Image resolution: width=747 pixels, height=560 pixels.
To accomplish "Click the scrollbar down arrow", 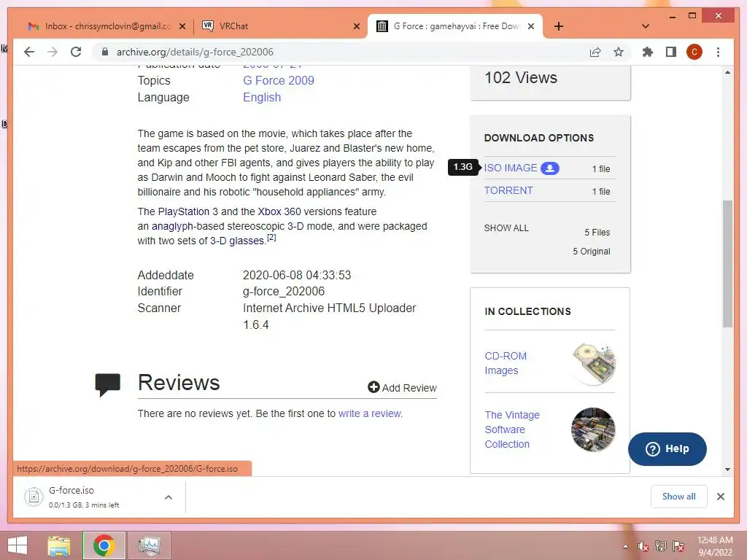I will [x=727, y=470].
